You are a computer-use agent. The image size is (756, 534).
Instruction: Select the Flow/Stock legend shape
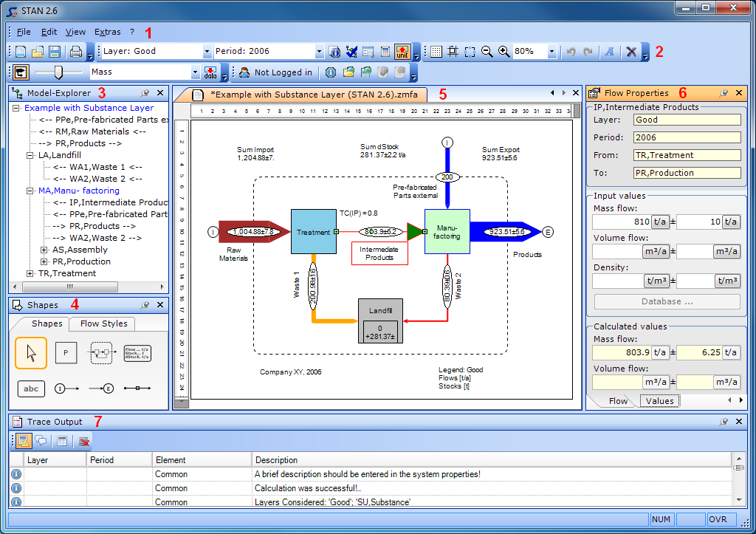(137, 353)
